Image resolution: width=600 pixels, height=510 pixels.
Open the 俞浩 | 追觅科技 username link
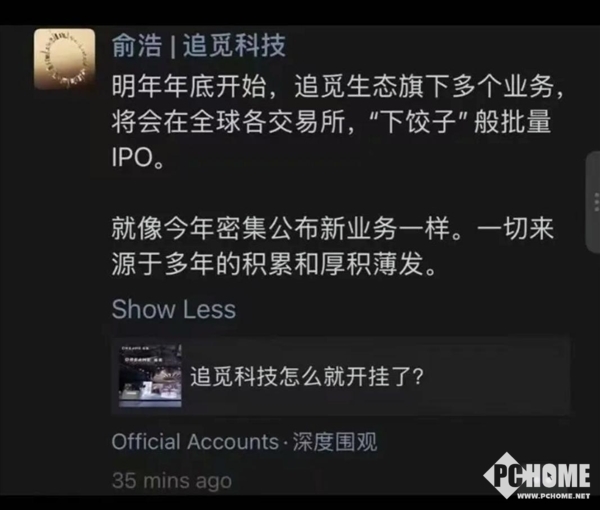coord(199,46)
